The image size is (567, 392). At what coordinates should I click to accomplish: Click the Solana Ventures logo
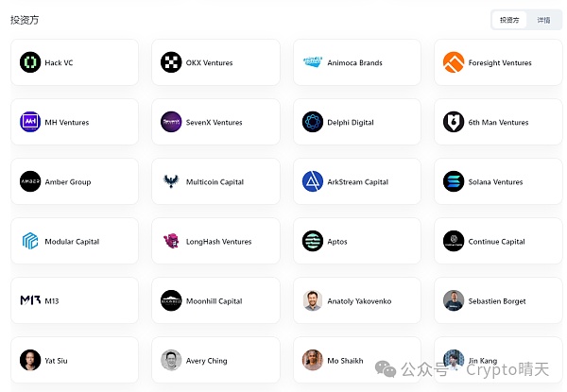[454, 181]
